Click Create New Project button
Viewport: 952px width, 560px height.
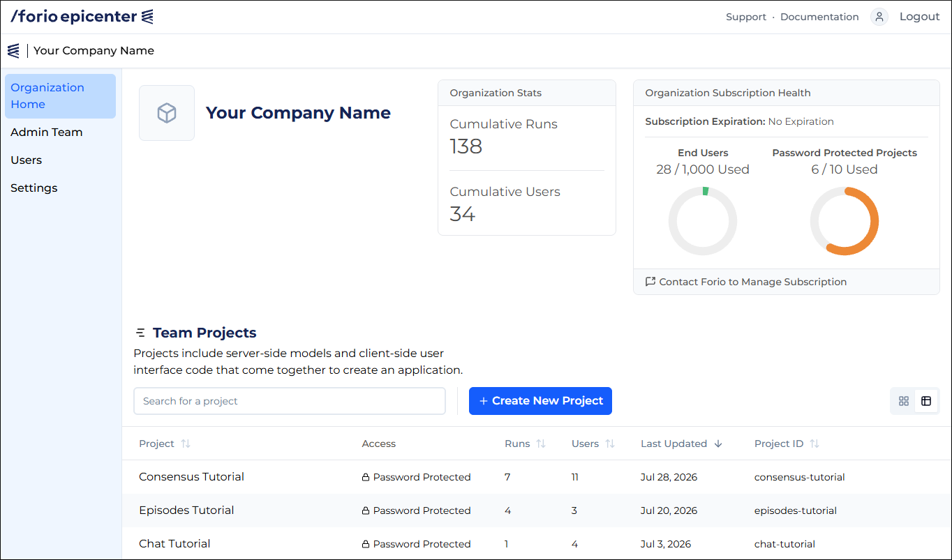540,401
